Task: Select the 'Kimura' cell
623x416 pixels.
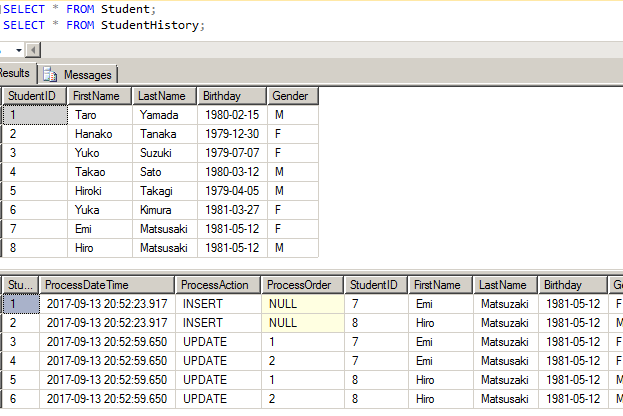Action: pos(165,210)
